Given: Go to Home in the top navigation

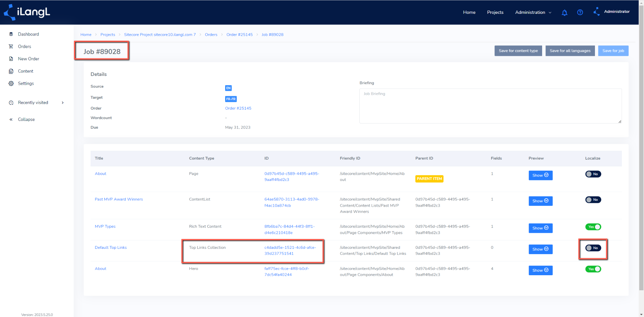Looking at the screenshot, I should pyautogui.click(x=469, y=12).
